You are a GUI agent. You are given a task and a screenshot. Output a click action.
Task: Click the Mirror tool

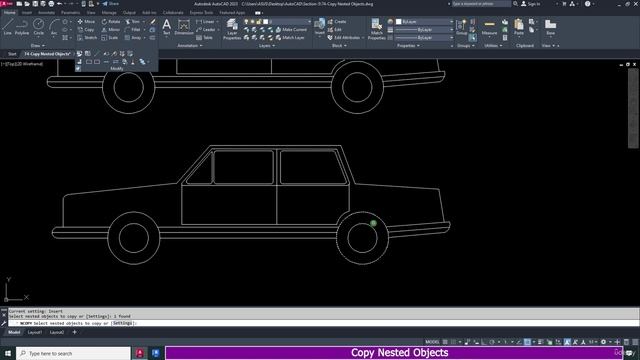111,30
